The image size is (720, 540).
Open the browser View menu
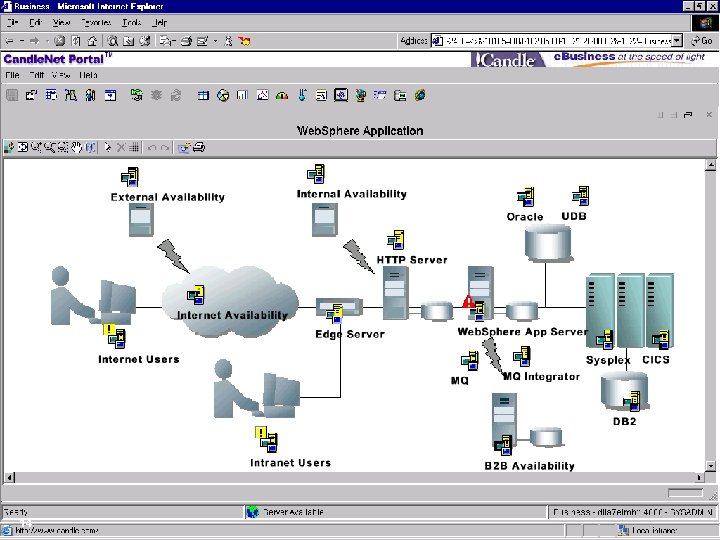[x=61, y=22]
